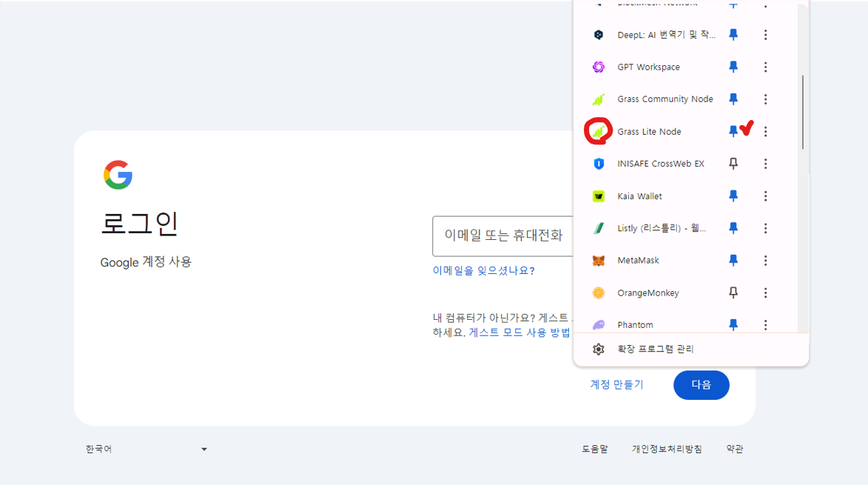This screenshot has width=868, height=485.
Task: Select the Phantom entry text
Action: click(x=635, y=325)
